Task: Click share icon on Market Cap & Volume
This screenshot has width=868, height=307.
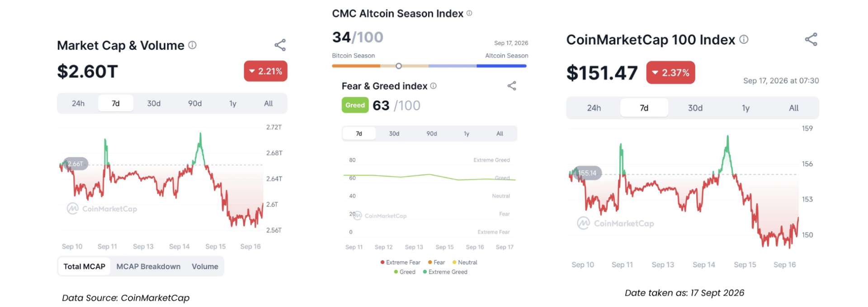Action: 280,45
